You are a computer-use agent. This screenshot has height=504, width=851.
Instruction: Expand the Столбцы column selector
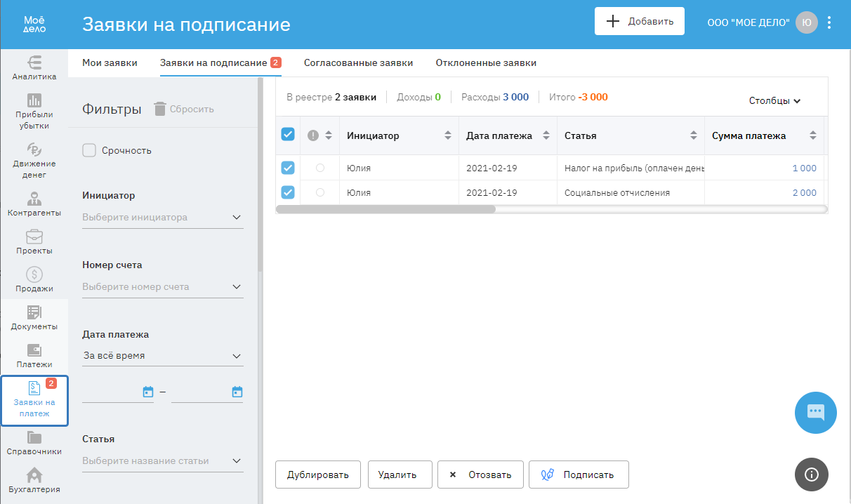[774, 101]
